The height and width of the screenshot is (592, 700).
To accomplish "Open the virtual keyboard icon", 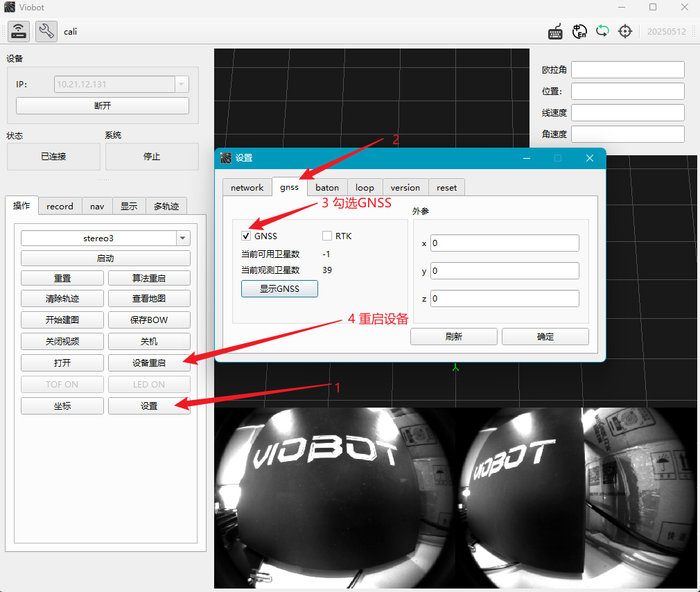I will tap(555, 32).
